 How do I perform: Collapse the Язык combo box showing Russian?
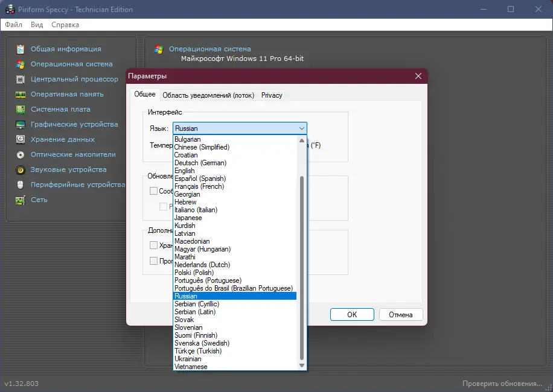240,128
